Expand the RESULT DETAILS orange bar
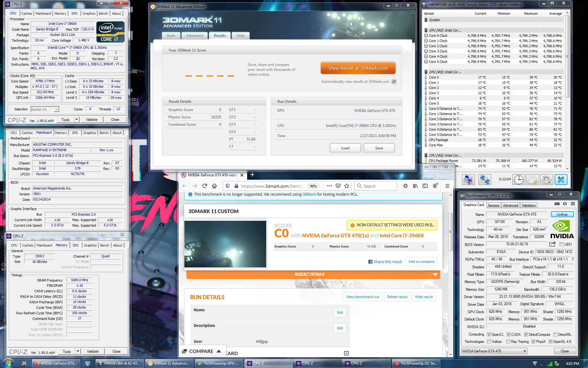Viewport: 588px width, 368px height. (x=313, y=274)
